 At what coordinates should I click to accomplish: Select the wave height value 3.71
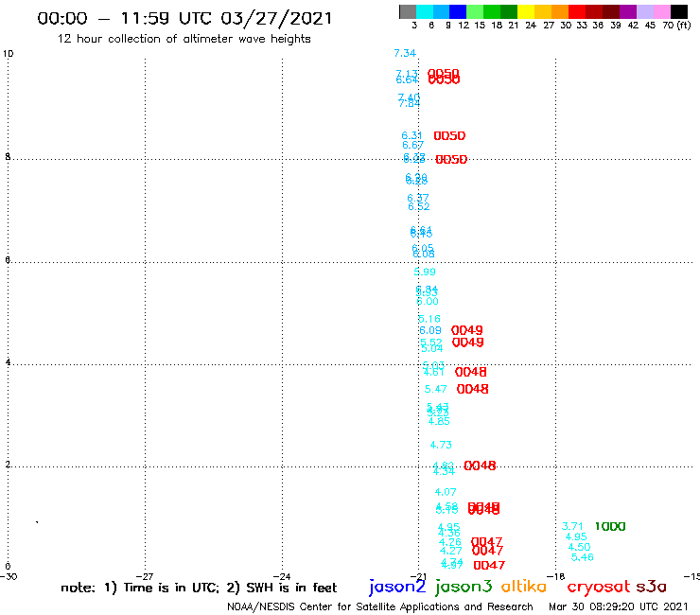(x=572, y=527)
